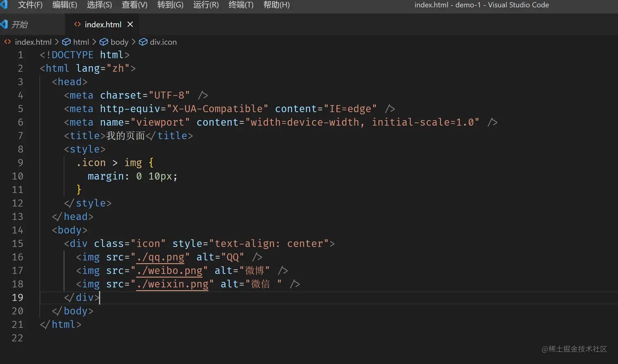618x364 pixels.
Task: Open the 终端(T) menu
Action: 241,5
